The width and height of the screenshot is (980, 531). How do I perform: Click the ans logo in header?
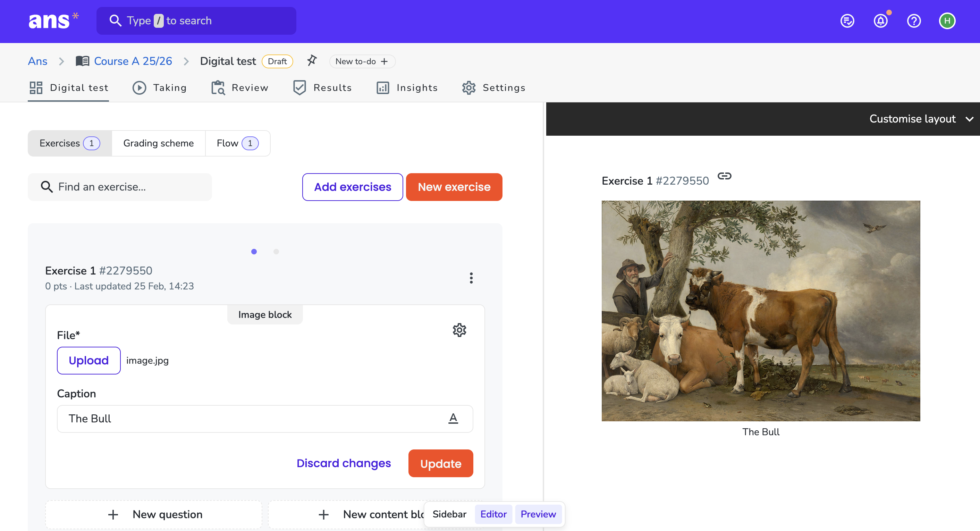[x=53, y=21]
